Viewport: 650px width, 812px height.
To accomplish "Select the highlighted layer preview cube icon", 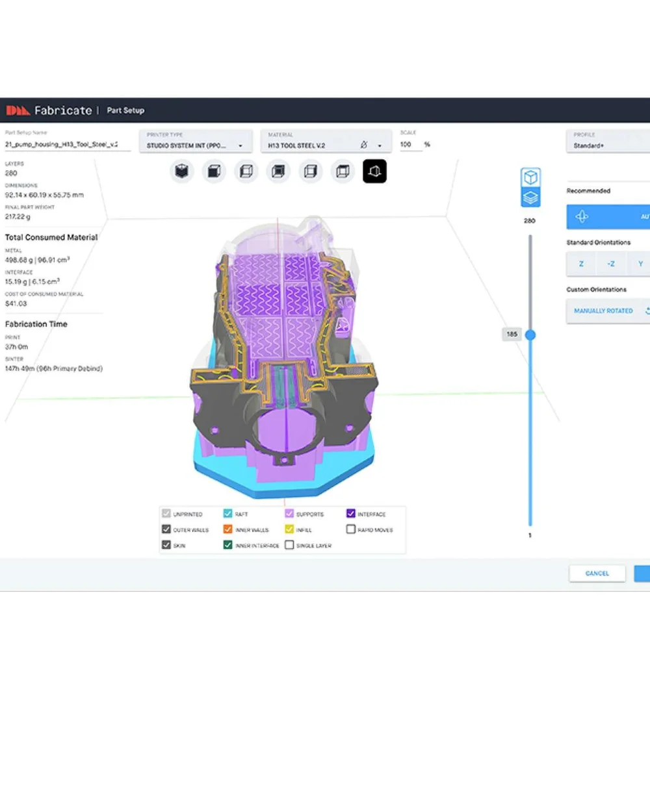I will coord(374,171).
